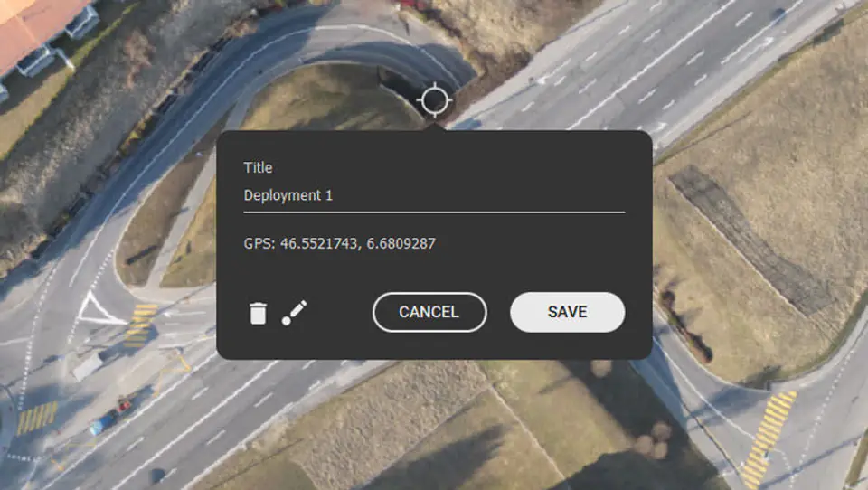Click the GPS coordinates text
The width and height of the screenshot is (868, 490).
pyautogui.click(x=339, y=243)
